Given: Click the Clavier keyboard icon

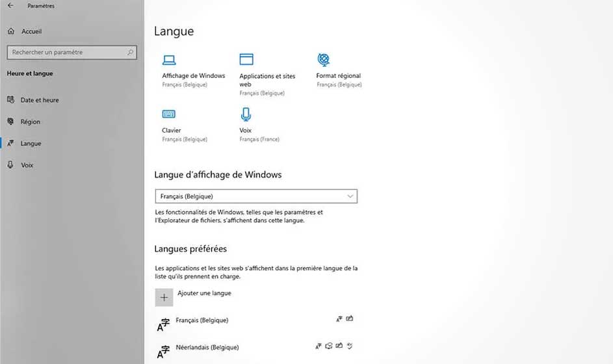Looking at the screenshot, I should coord(169,114).
